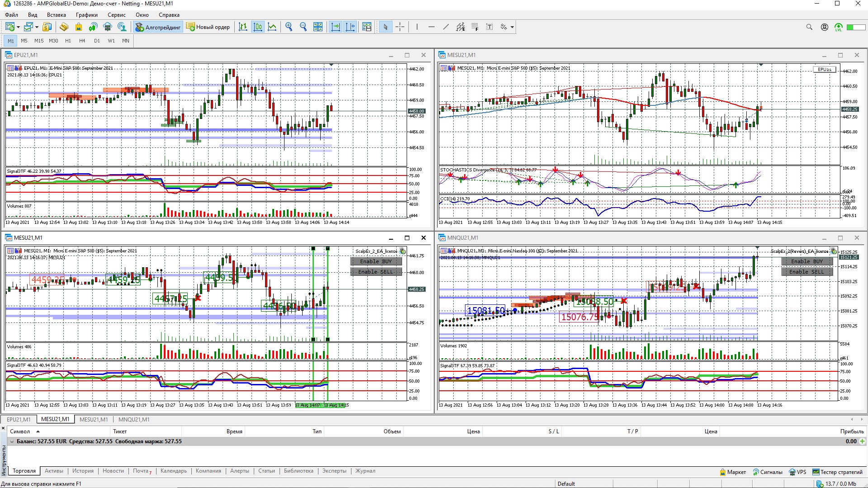Open the Графики menu
The image size is (868, 488).
86,15
